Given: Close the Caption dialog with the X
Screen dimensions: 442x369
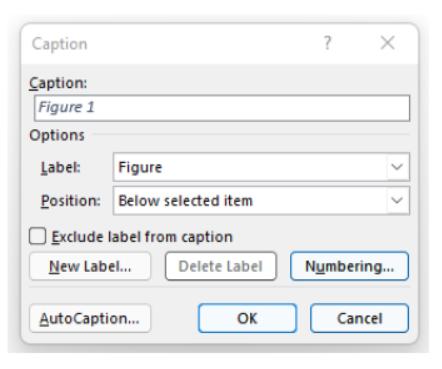Looking at the screenshot, I should coord(387,43).
